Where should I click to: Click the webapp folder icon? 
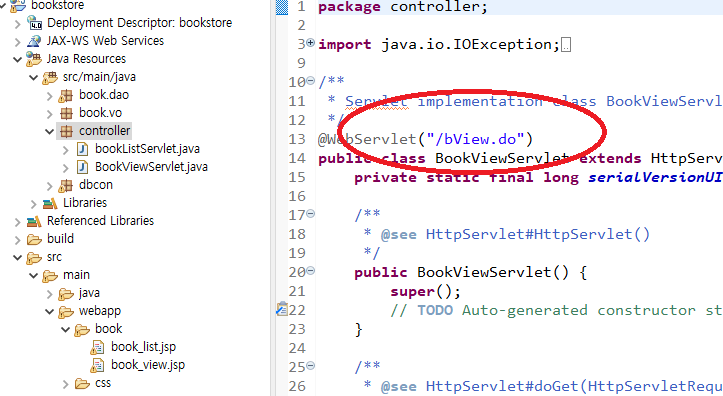point(66,312)
